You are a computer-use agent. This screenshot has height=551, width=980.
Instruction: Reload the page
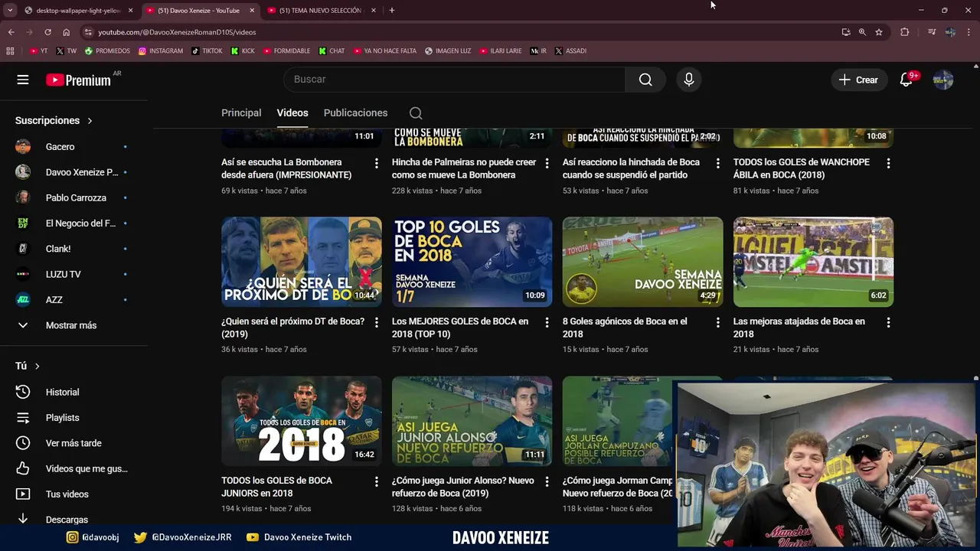(x=47, y=32)
